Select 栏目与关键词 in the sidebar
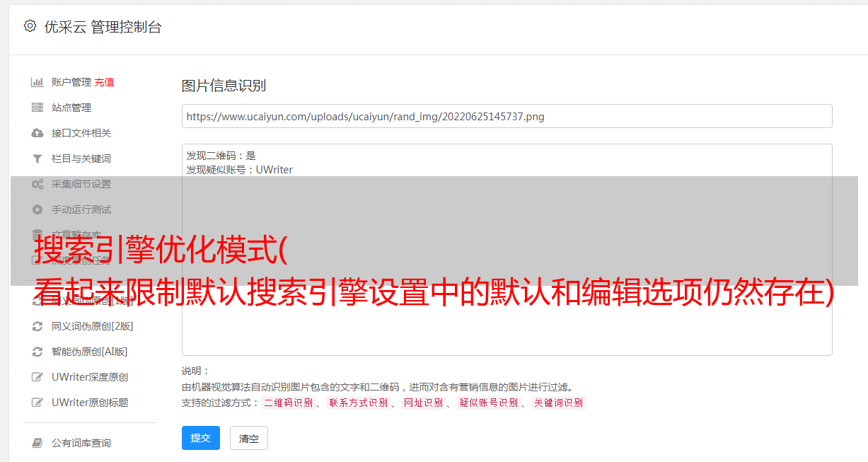Viewport: 868px width, 462px height. [81, 158]
